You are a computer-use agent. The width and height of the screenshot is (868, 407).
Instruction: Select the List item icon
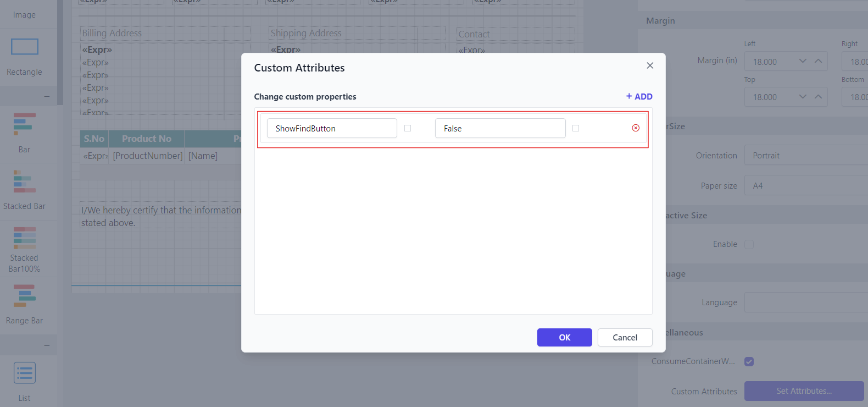(25, 373)
